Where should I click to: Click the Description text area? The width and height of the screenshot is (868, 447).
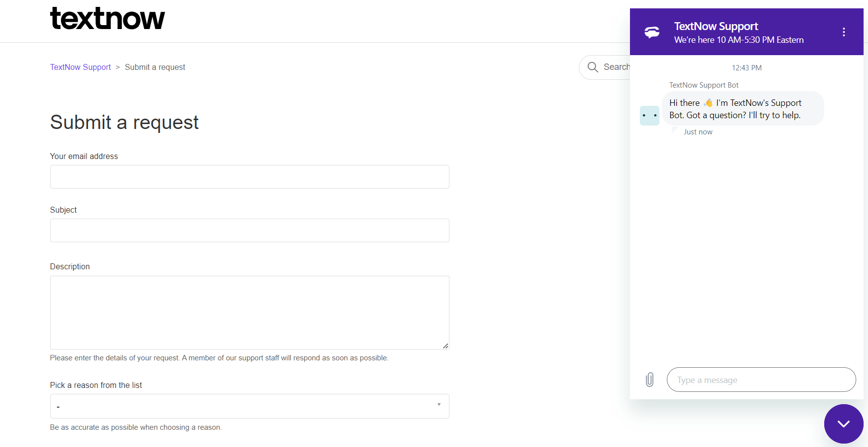[x=249, y=312]
